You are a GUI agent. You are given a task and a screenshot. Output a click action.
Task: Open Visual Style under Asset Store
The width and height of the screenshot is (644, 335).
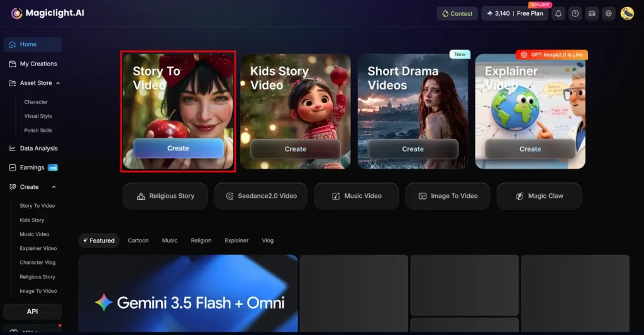pyautogui.click(x=38, y=116)
